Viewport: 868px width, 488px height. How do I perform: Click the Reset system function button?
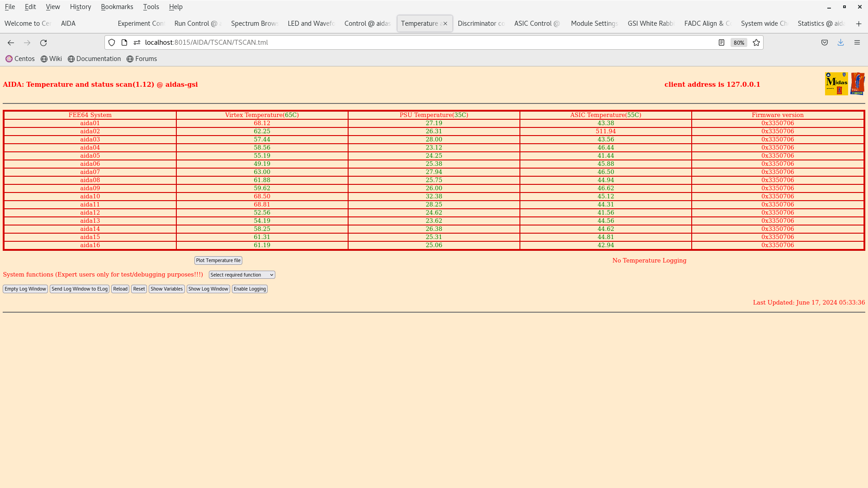(x=139, y=288)
